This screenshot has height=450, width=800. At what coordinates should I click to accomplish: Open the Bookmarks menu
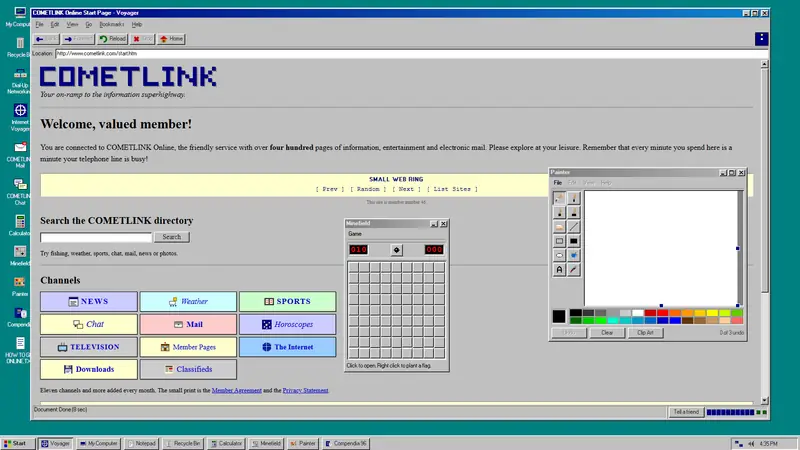click(x=111, y=24)
